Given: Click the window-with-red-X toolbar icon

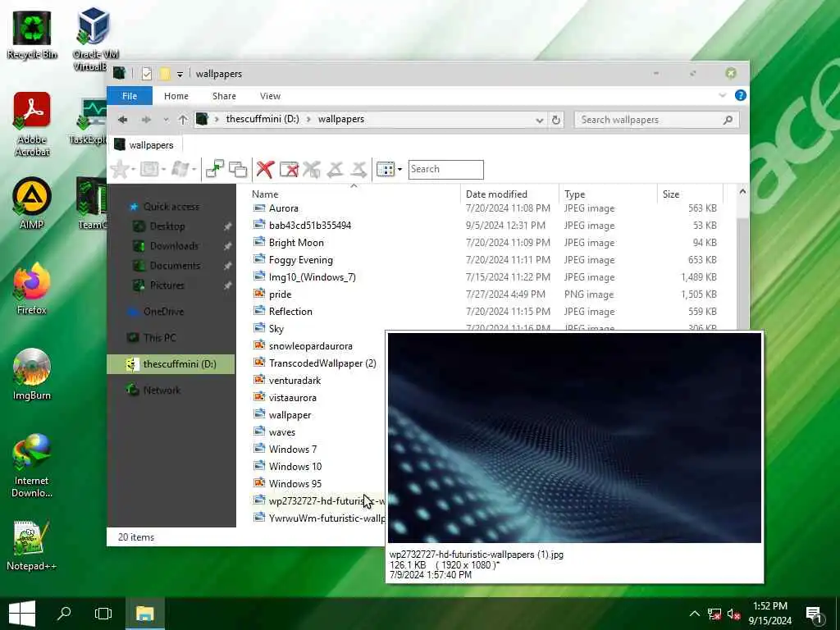Looking at the screenshot, I should click(289, 169).
